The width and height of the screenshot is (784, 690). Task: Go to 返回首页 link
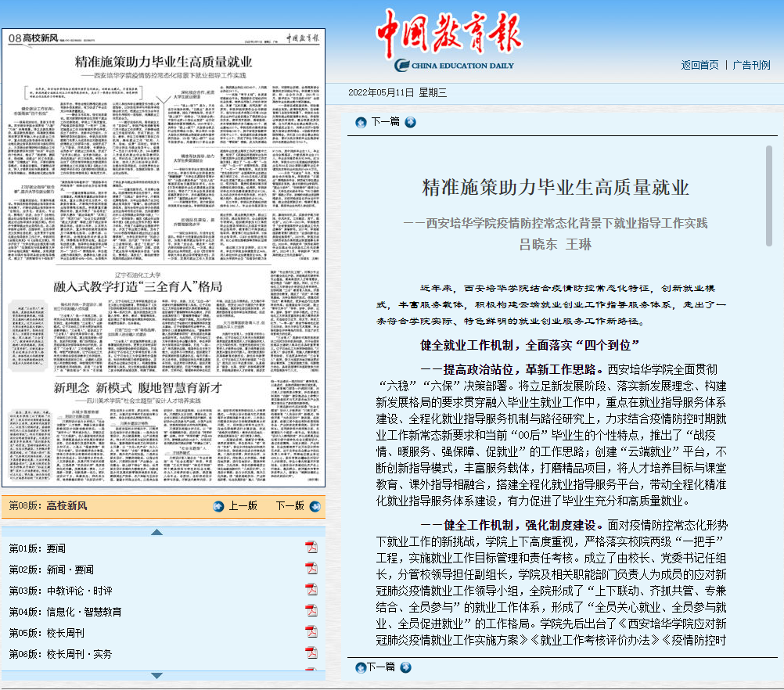coord(699,65)
